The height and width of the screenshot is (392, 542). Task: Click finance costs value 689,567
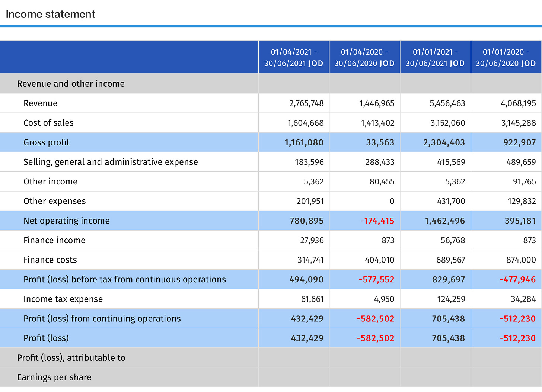point(451,260)
